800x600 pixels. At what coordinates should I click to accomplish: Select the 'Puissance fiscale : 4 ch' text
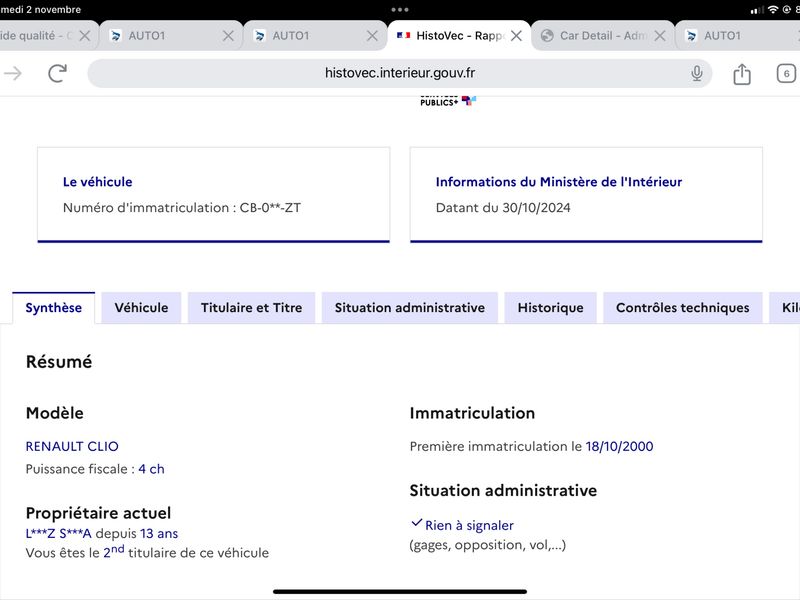[95, 469]
